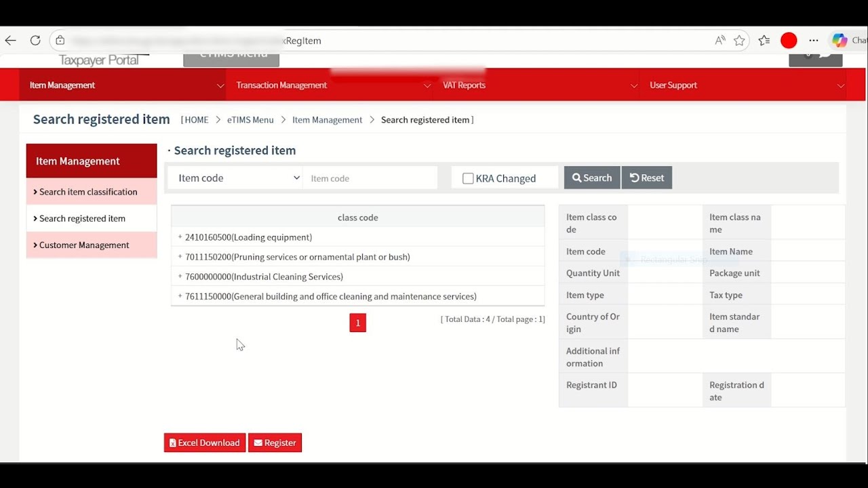Open browser favorites list icon
The image size is (868, 488).
764,41
